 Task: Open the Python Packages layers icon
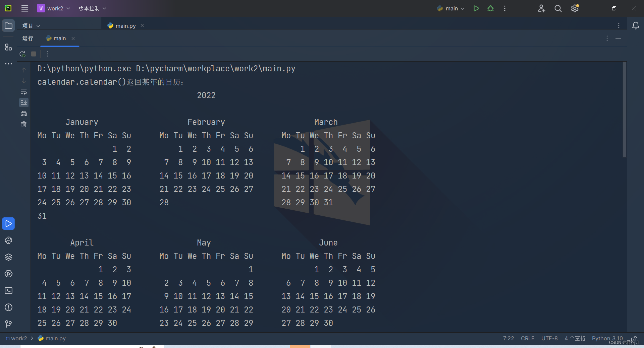[x=8, y=257]
